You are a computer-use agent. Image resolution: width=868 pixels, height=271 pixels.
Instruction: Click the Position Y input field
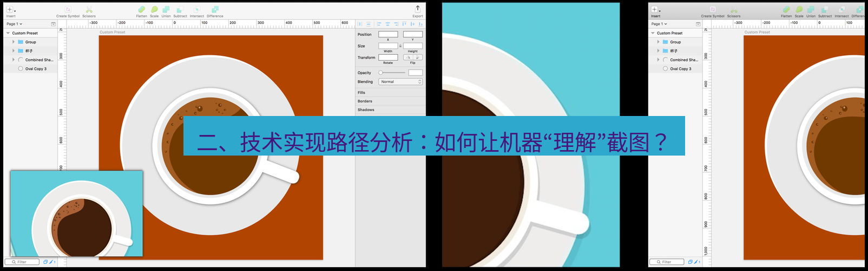pyautogui.click(x=413, y=34)
